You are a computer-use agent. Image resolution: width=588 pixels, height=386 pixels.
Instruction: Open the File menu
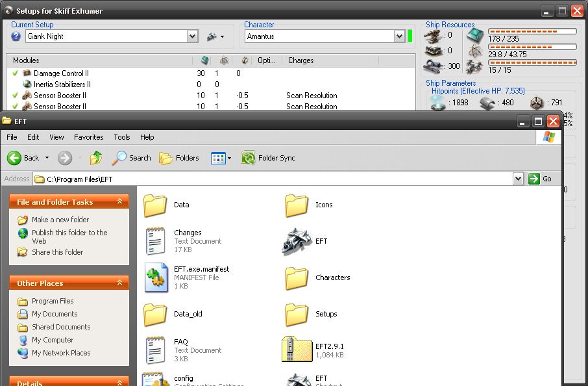pos(12,137)
